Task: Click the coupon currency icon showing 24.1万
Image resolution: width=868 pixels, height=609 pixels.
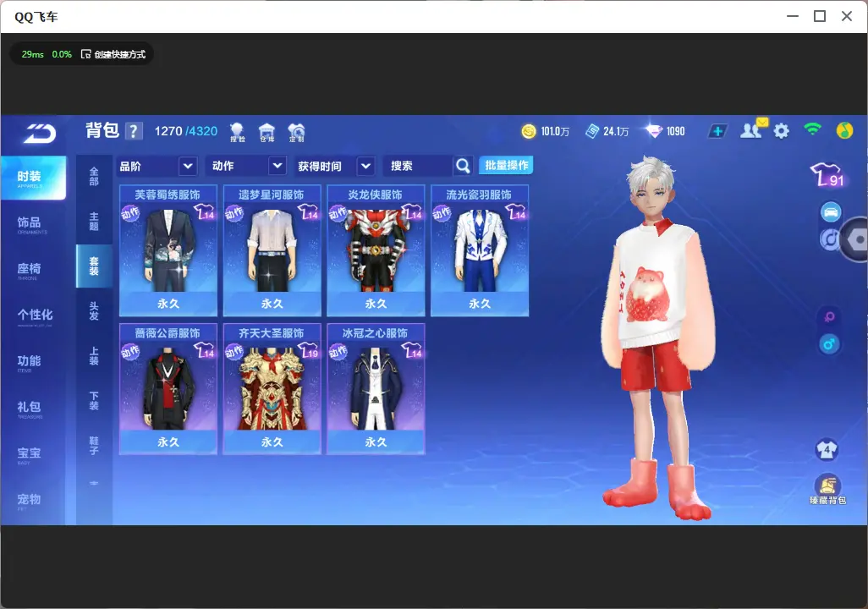Action: (591, 131)
